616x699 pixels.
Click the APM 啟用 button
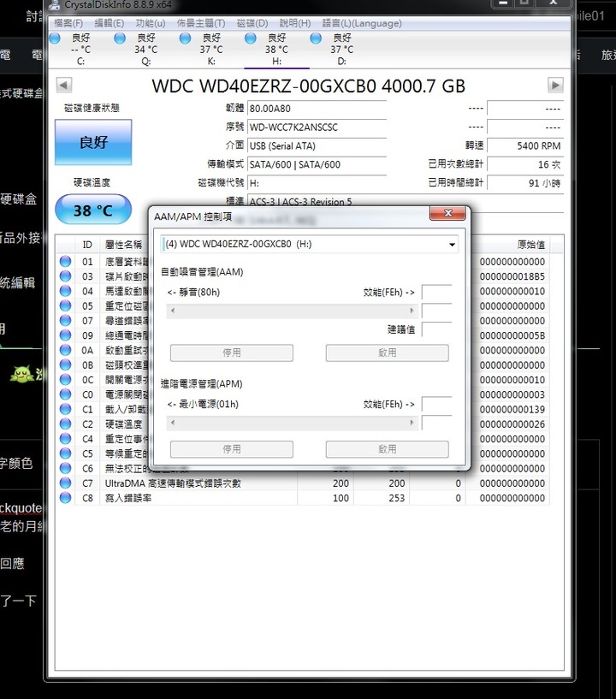click(x=387, y=449)
